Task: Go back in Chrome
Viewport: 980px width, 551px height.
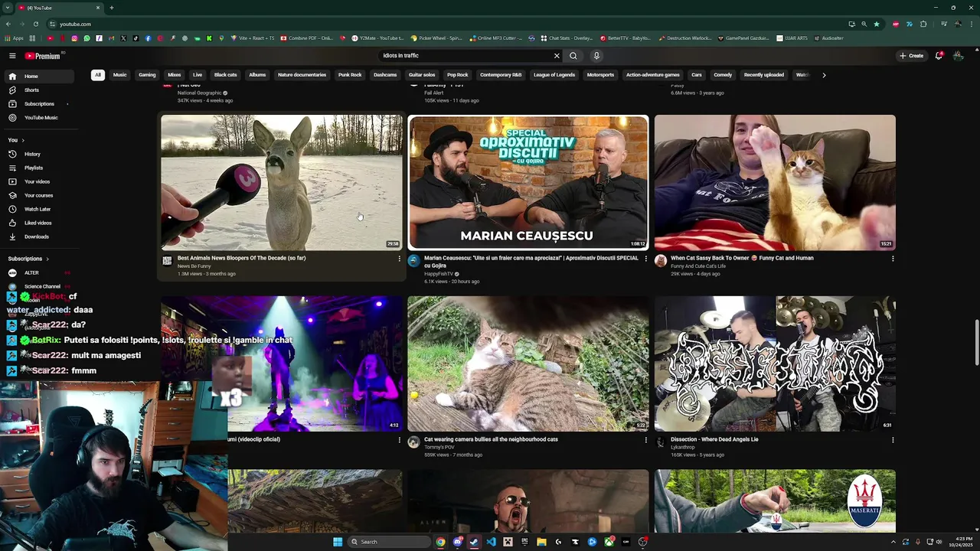Action: 8,24
